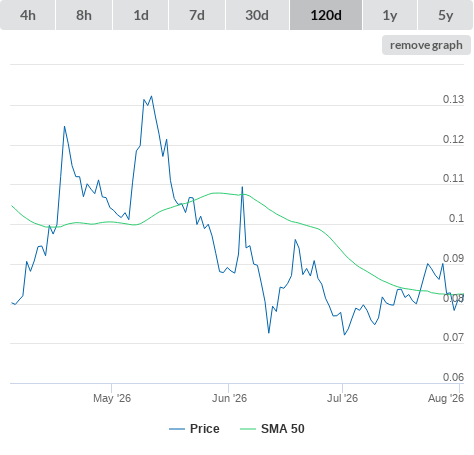The width and height of the screenshot is (474, 455).
Task: Show the 30d price history
Action: (257, 15)
